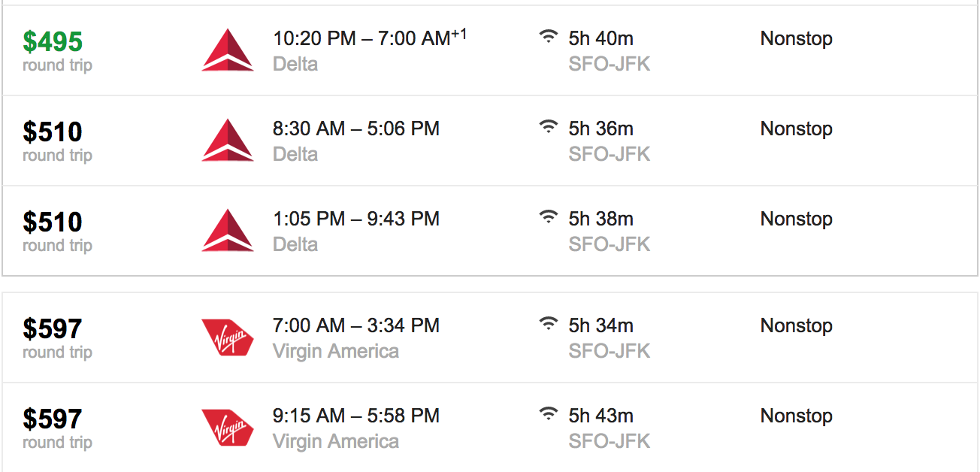Click the $597 price for the 9:15 AM flight
980x472 pixels.
53,419
